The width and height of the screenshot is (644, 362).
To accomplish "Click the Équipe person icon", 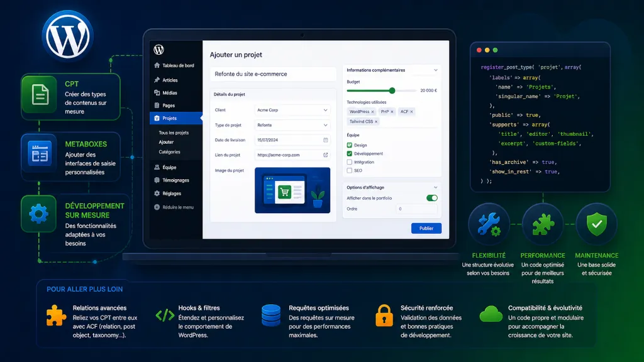I will 157,167.
